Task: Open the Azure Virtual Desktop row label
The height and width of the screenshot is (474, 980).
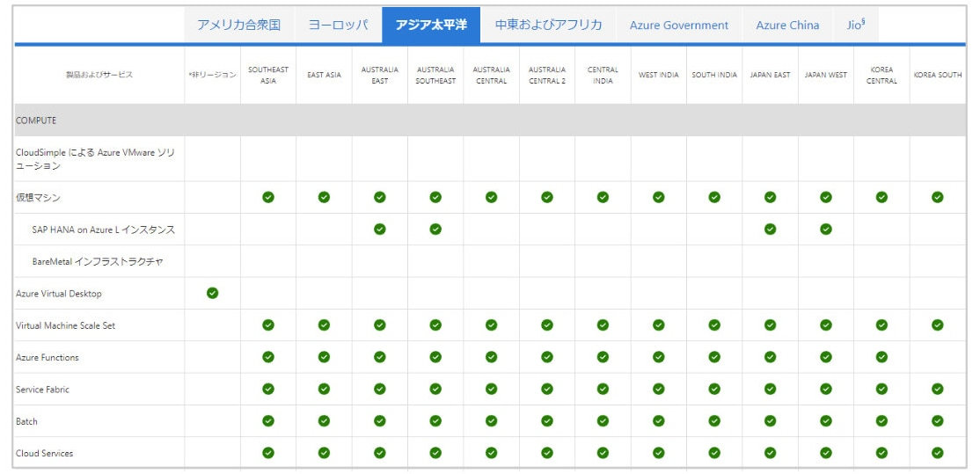Action: tap(59, 294)
